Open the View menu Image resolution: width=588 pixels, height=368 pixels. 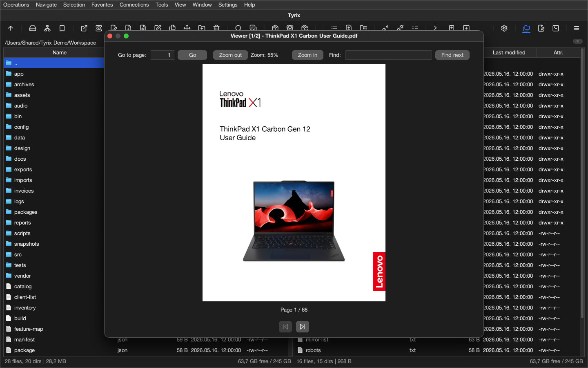(180, 5)
